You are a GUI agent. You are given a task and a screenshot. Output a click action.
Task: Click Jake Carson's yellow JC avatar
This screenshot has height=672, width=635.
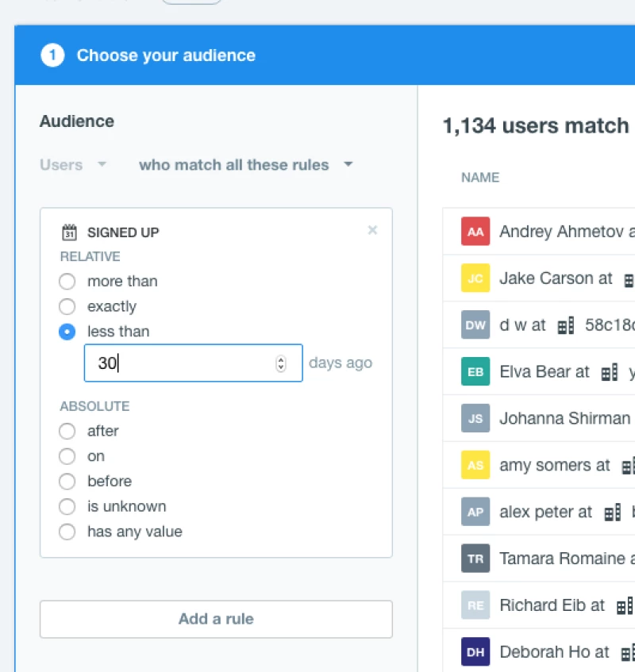click(x=475, y=278)
